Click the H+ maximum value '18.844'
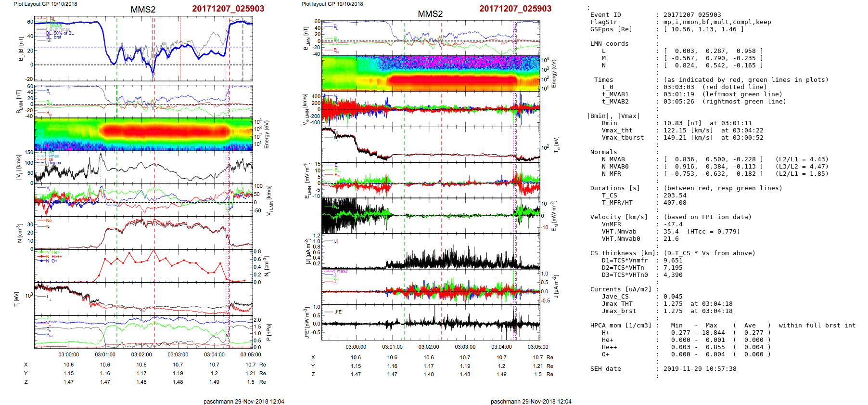 (x=714, y=333)
